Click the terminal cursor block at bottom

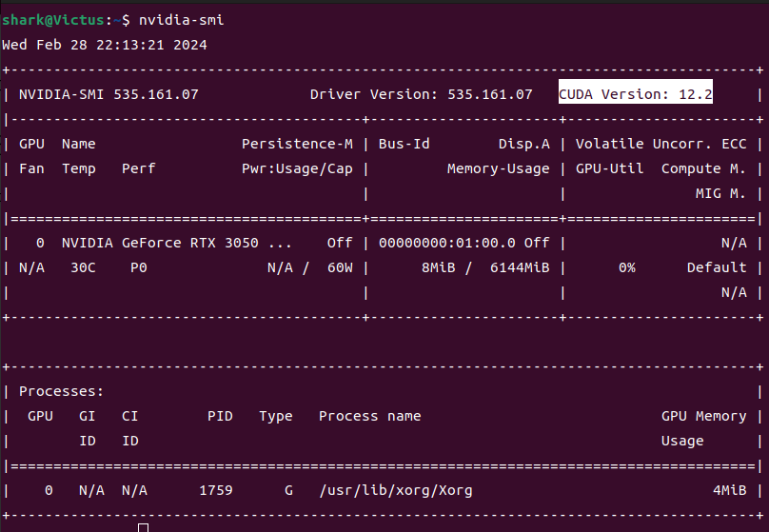143,527
